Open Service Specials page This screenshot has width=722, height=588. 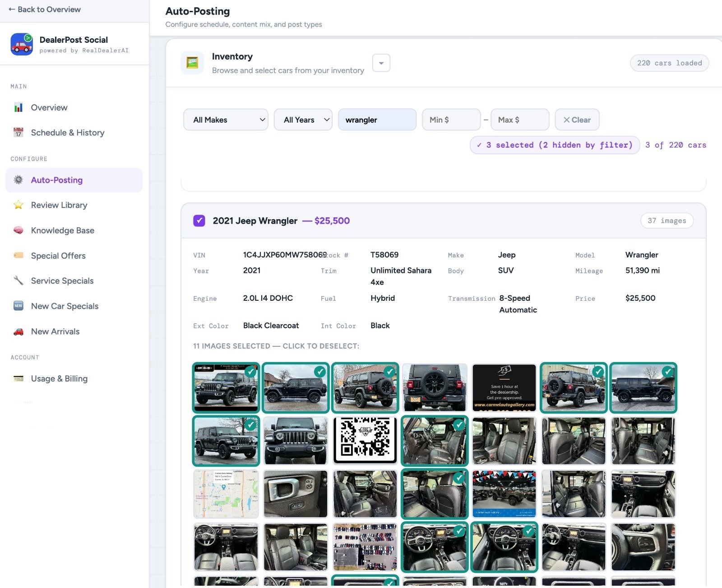[62, 281]
